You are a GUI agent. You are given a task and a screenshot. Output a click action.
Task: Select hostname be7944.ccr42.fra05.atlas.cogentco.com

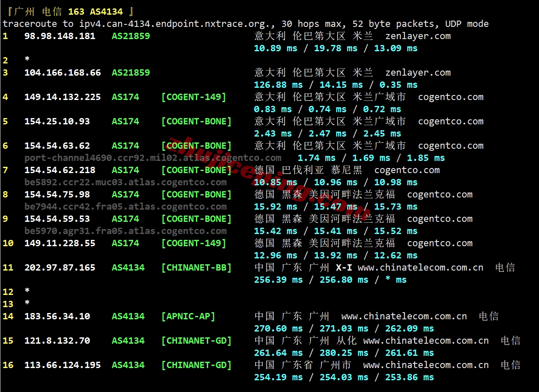point(125,207)
